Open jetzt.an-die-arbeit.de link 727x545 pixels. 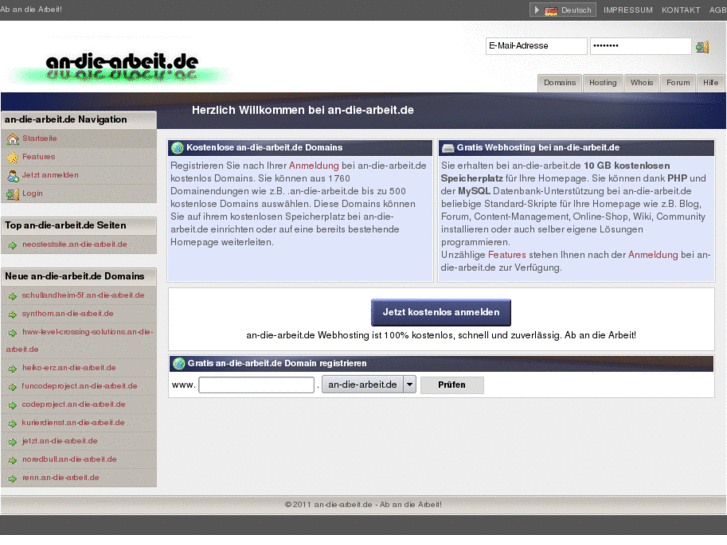click(60, 441)
